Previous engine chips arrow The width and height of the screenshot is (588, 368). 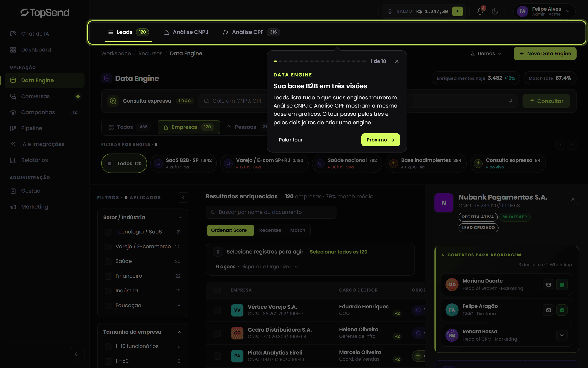tap(560, 145)
